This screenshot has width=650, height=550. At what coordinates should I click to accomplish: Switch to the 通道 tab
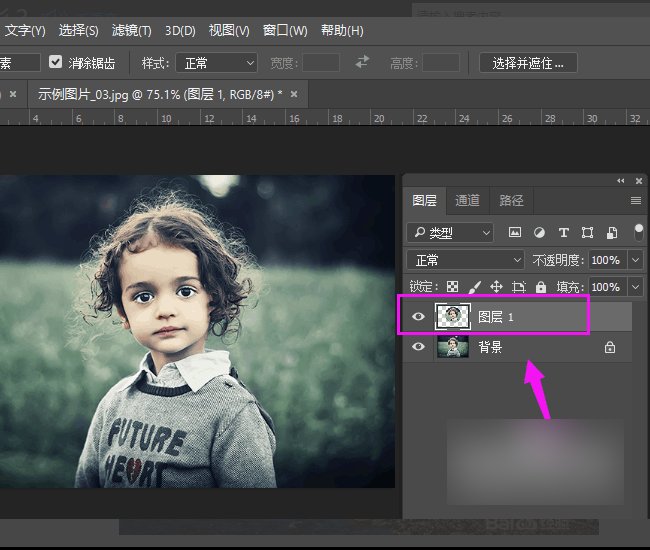[x=467, y=200]
